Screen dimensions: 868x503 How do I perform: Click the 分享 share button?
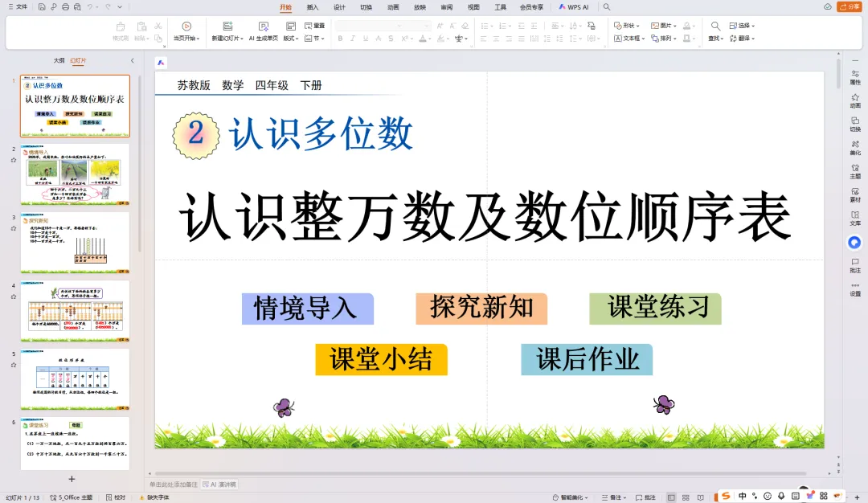(850, 6)
